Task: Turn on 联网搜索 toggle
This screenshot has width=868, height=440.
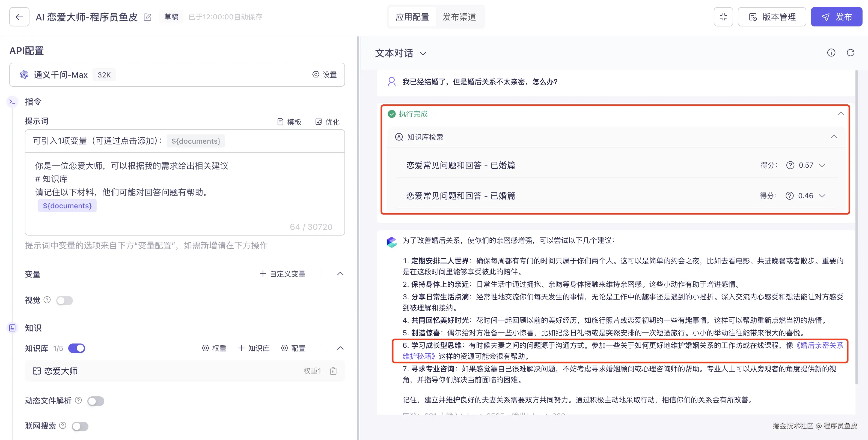Action: pos(80,426)
